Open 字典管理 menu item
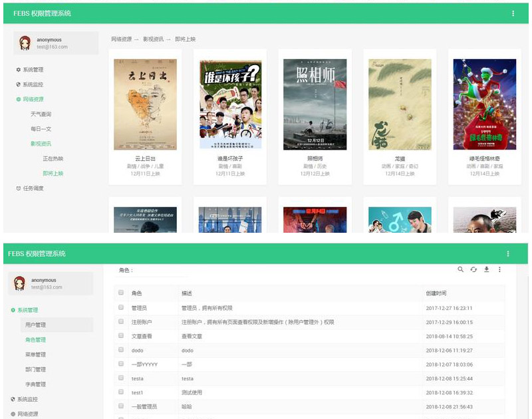Image resolution: width=532 pixels, height=419 pixels. (35, 384)
